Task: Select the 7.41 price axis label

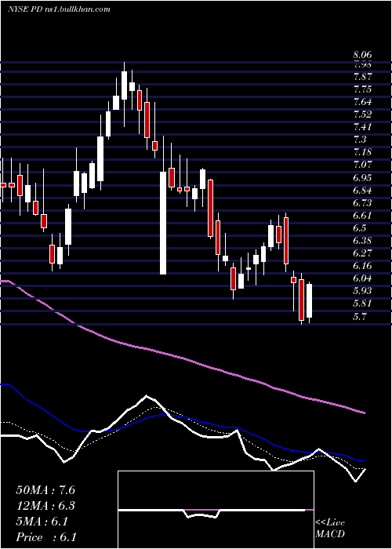Action: (x=362, y=127)
